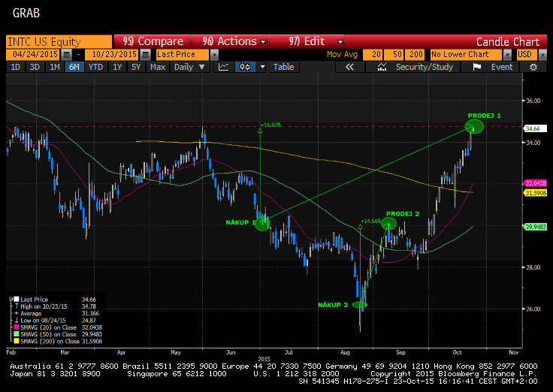Open the Event flag icon
Viewport: 553px width, 392px height.
click(x=477, y=67)
